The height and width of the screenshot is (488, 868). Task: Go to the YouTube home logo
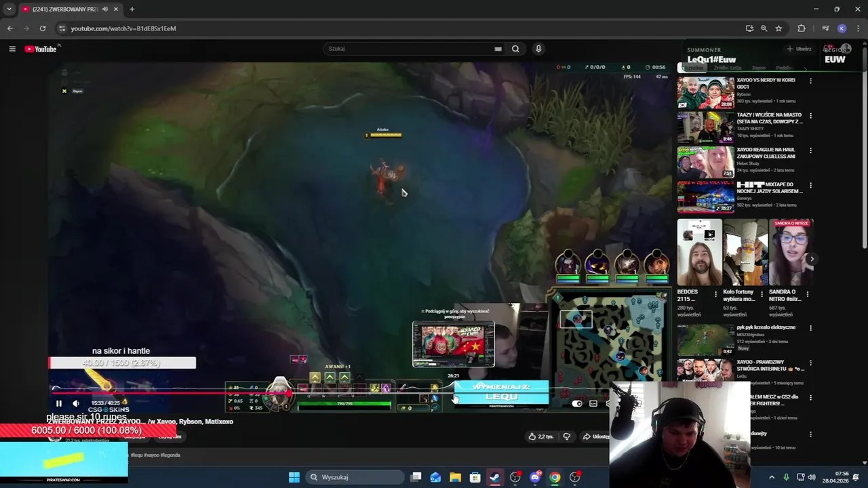click(41, 49)
